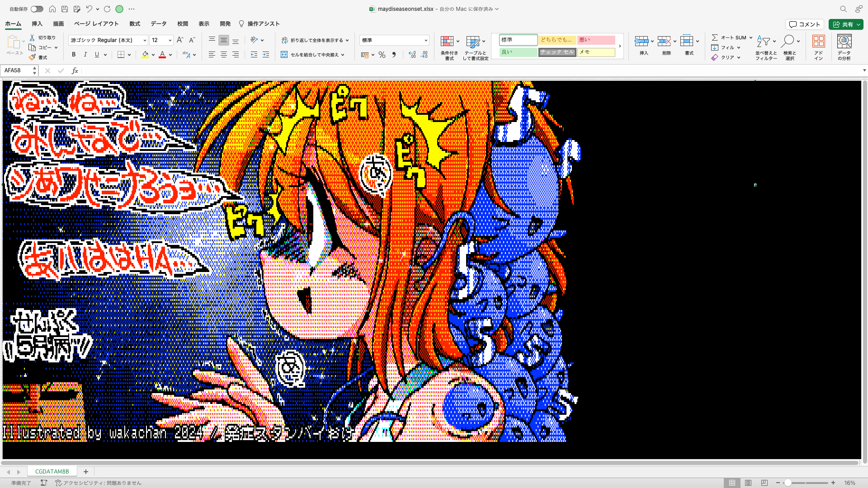Screen dimensions: 868x488
Task: Click the 削除 cells icon
Action: [664, 42]
